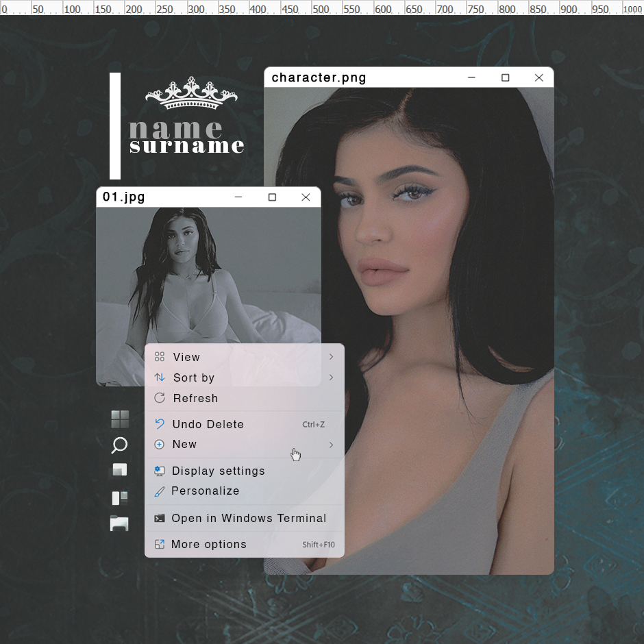Expand the Sort by submenu arrow
The height and width of the screenshot is (644, 644).
331,377
